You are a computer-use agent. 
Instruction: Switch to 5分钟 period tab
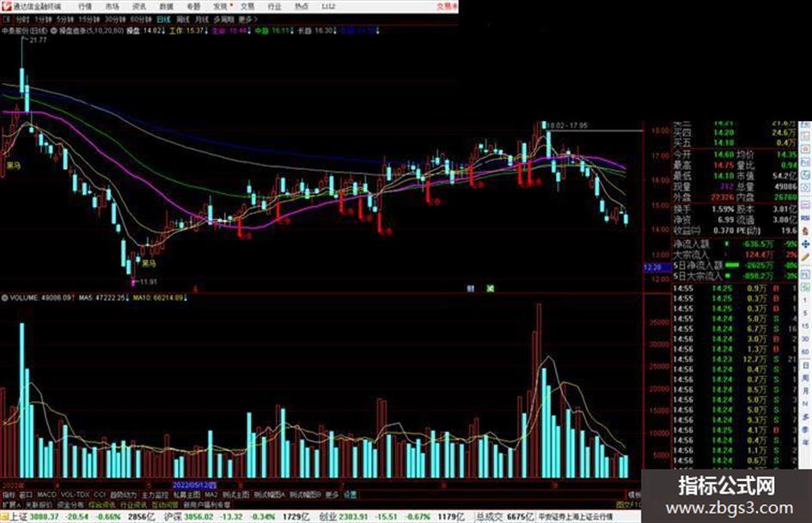(65, 19)
